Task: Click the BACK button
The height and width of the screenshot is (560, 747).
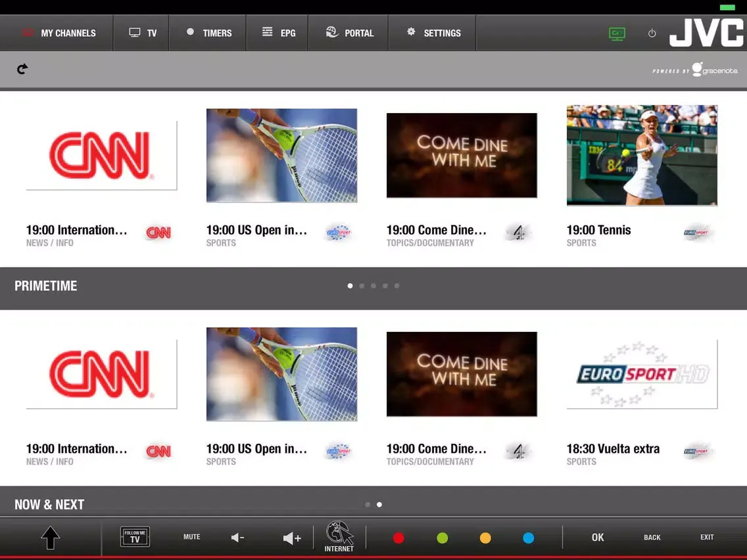Action: (652, 537)
